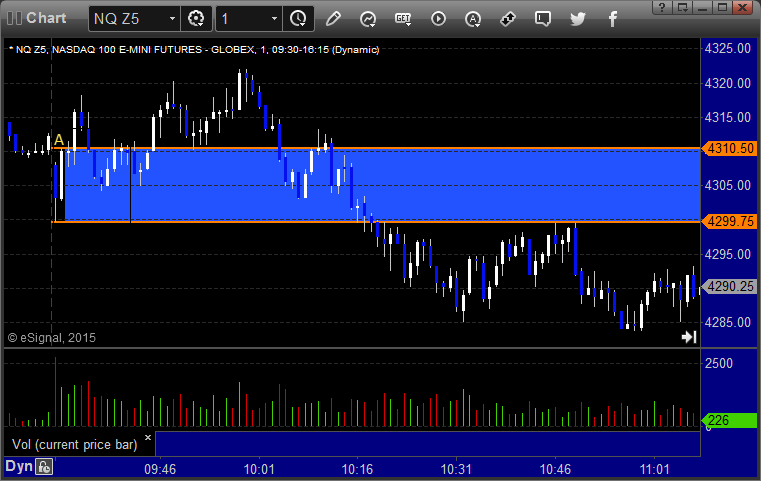Select the pencil drawing tool
The height and width of the screenshot is (481, 761).
333,19
